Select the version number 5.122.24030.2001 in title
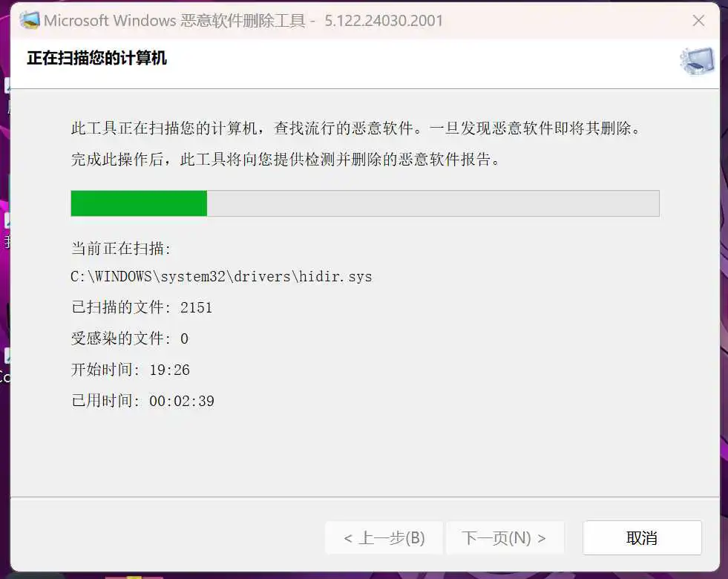Image resolution: width=728 pixels, height=579 pixels. [384, 21]
